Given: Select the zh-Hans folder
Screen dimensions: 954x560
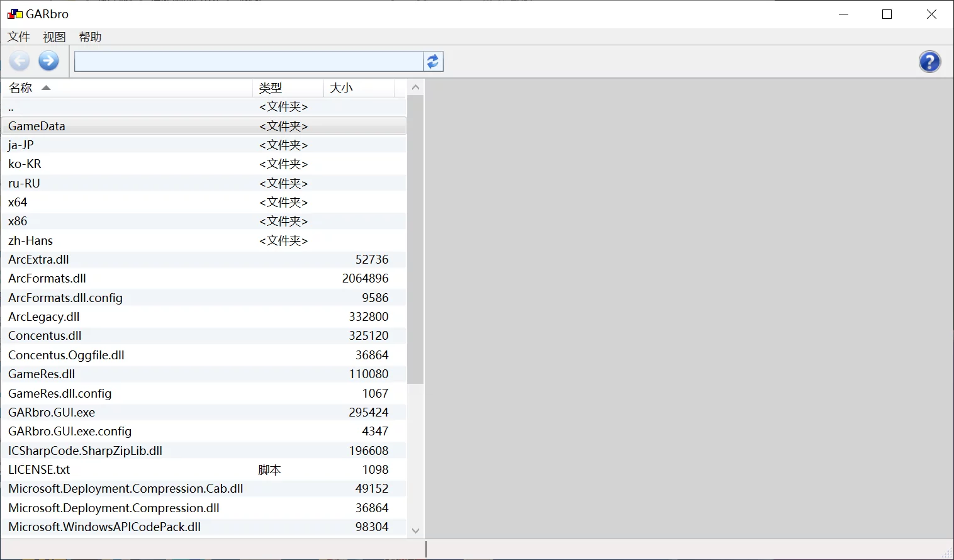Looking at the screenshot, I should click(30, 240).
